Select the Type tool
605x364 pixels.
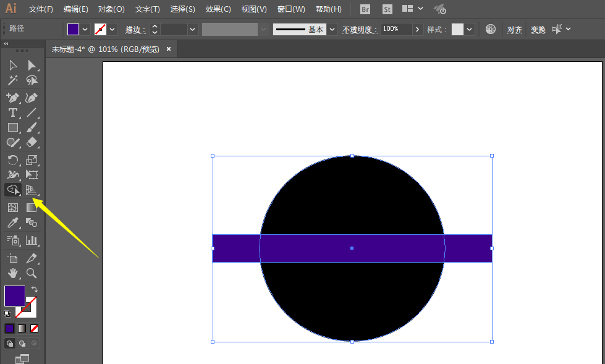13,112
